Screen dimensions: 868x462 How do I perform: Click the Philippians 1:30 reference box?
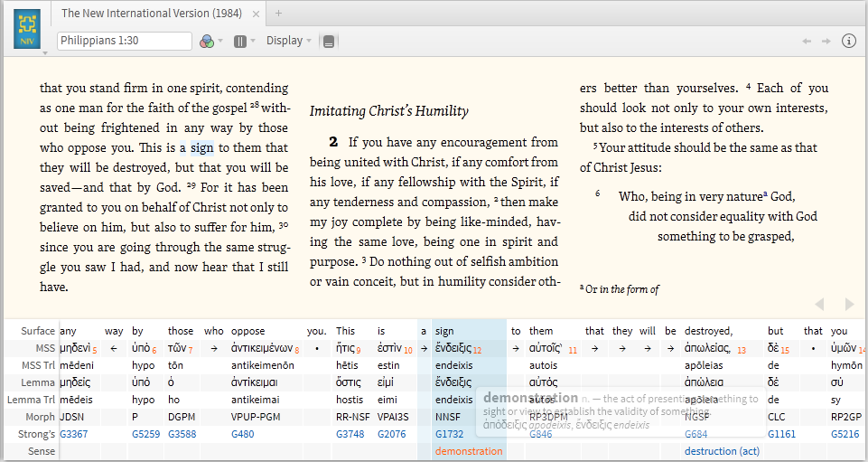point(125,41)
